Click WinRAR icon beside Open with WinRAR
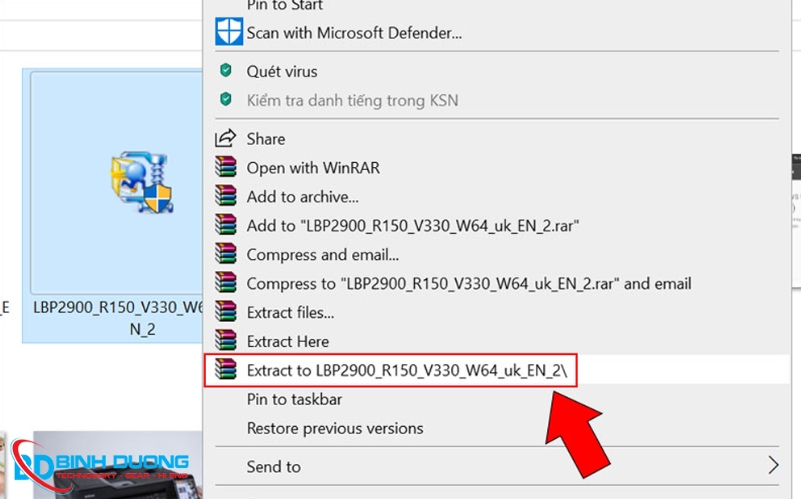This screenshot has height=499, width=801. click(226, 167)
